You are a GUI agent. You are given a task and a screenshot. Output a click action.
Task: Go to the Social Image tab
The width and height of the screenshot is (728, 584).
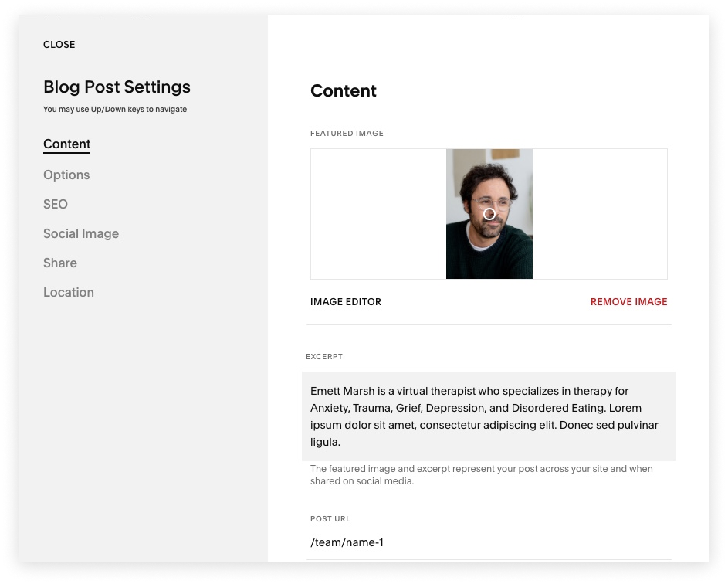tap(81, 233)
